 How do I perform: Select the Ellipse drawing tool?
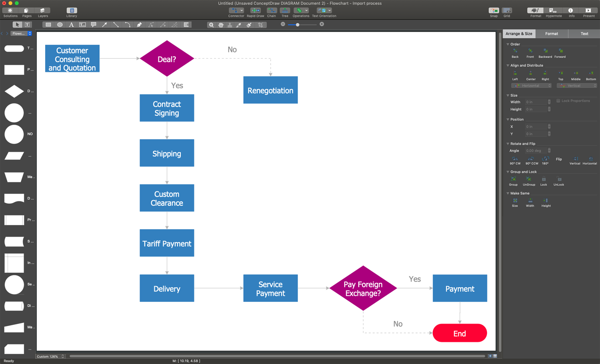(60, 24)
